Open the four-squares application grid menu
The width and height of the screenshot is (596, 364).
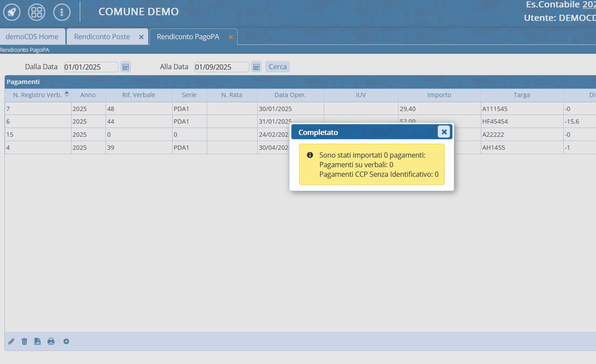37,12
